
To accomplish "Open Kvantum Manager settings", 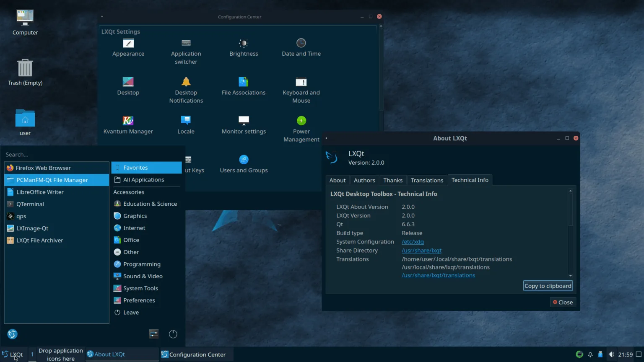I will [128, 124].
